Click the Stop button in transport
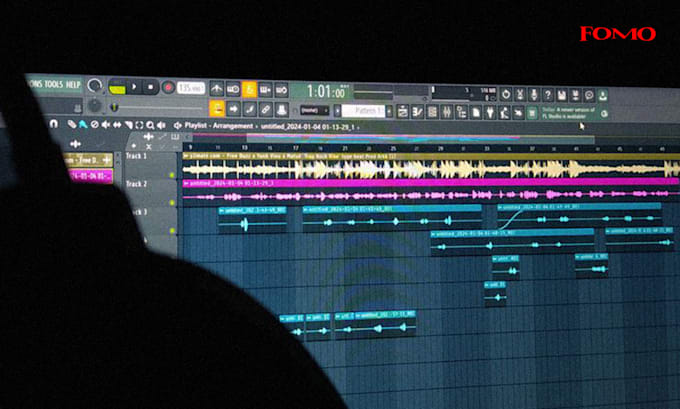680x409 pixels. click(x=150, y=87)
